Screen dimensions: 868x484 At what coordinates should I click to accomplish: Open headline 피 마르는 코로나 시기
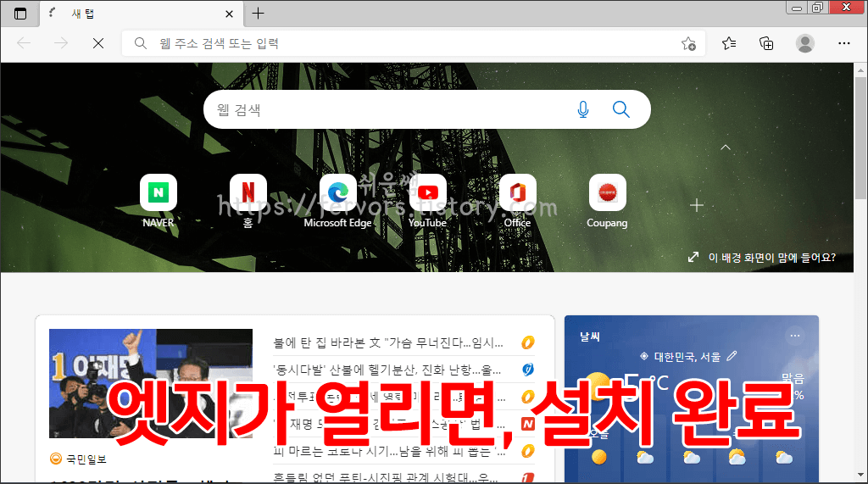[x=389, y=452]
